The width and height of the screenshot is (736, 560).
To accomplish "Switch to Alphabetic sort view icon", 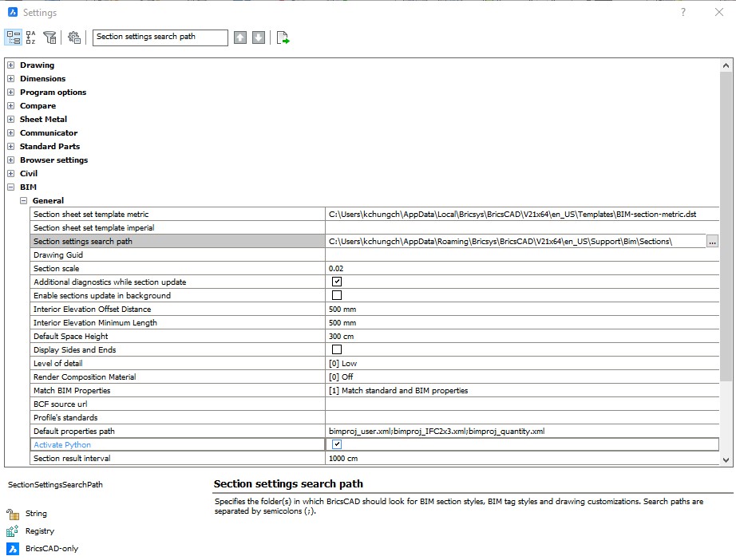I will 31,37.
